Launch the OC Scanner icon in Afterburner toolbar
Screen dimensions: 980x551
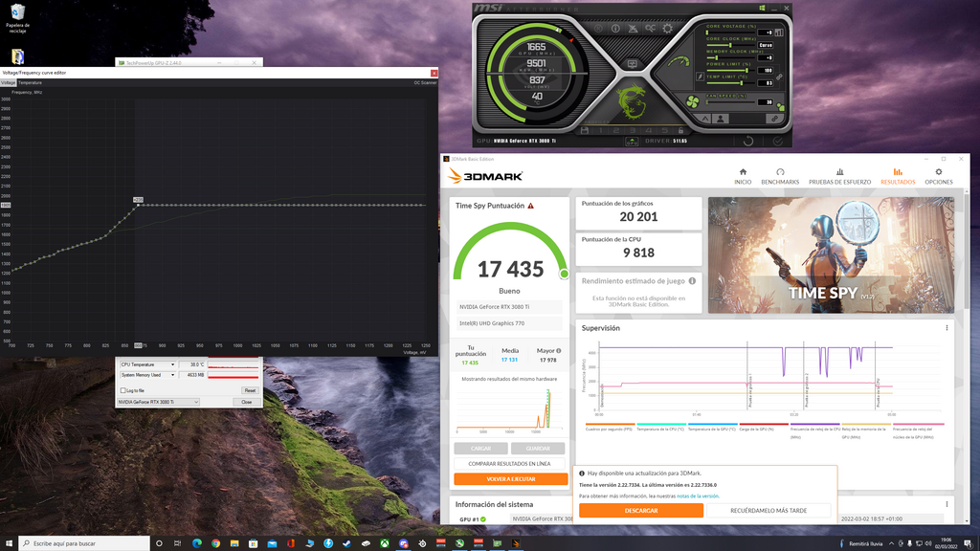[650, 28]
